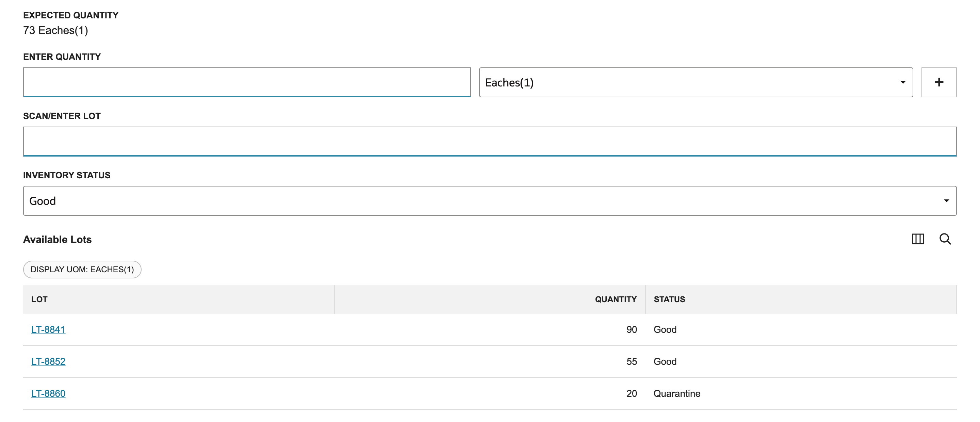The height and width of the screenshot is (422, 980).
Task: Open the Eaches(1) unit dropdown
Action: [x=696, y=82]
